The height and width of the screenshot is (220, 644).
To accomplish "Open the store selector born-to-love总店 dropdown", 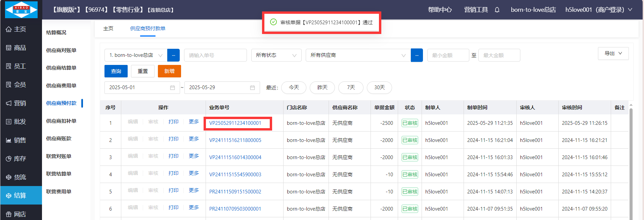I will pos(136,55).
